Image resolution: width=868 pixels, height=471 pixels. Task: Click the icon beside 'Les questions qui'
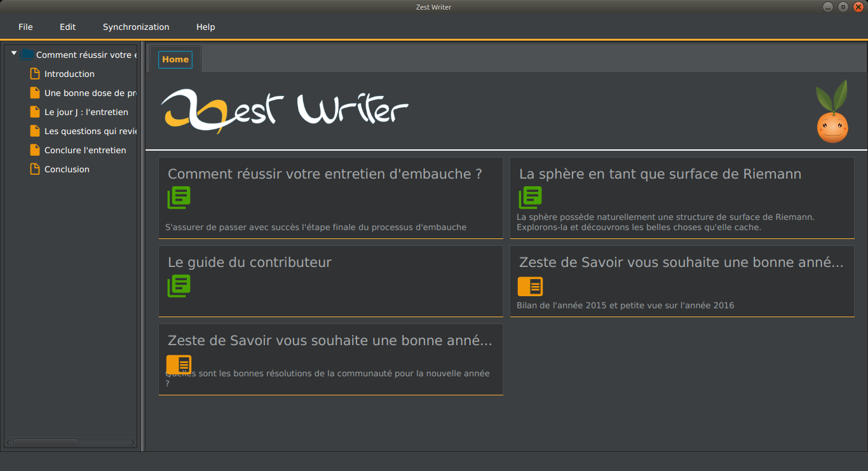coord(35,131)
